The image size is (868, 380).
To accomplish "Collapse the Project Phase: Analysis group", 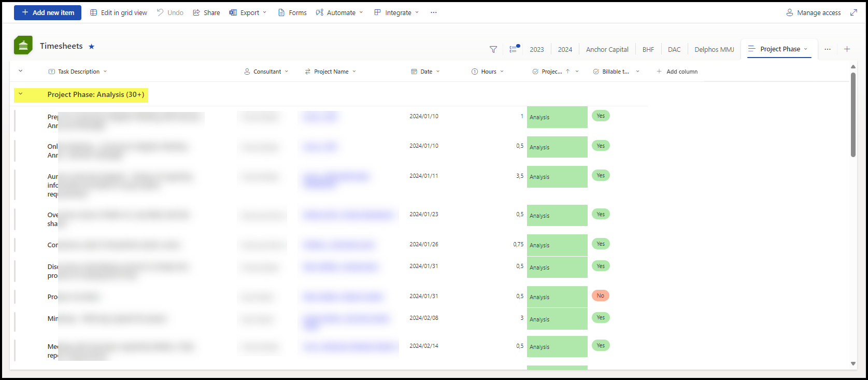I will [x=21, y=94].
